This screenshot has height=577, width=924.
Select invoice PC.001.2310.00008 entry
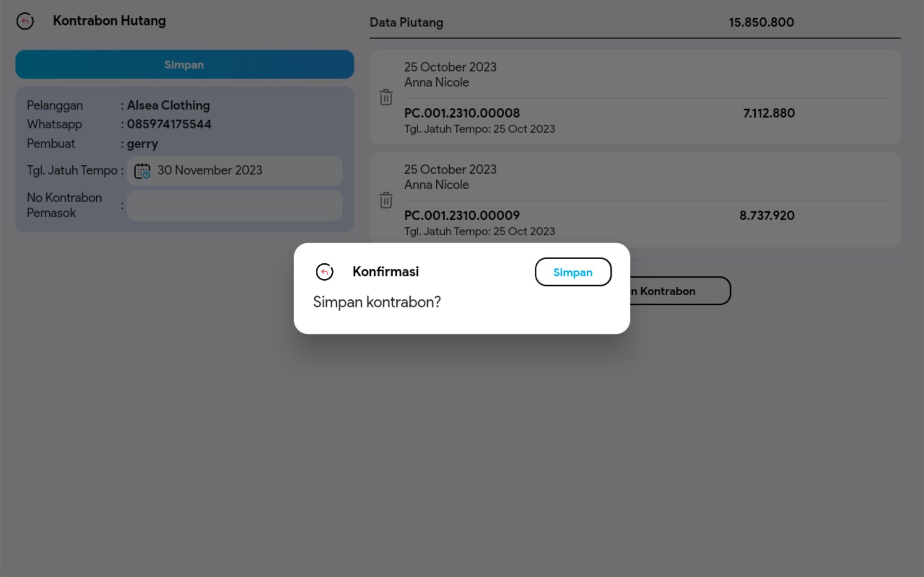coord(462,113)
